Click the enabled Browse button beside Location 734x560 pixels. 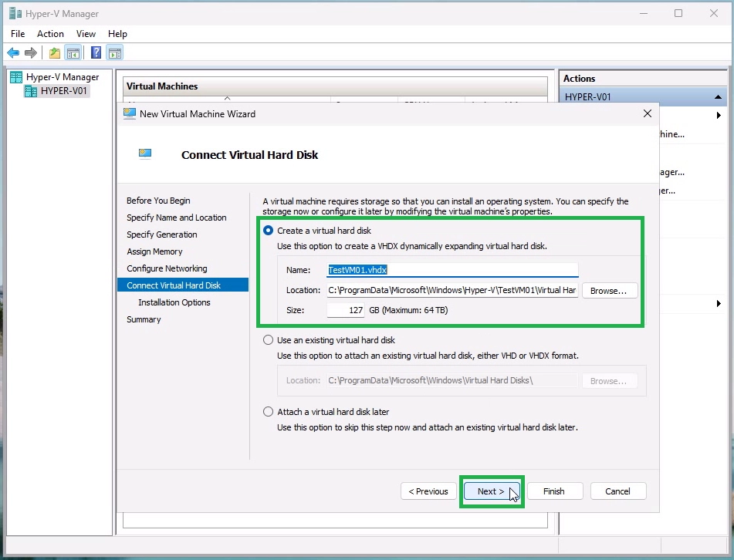[610, 291]
